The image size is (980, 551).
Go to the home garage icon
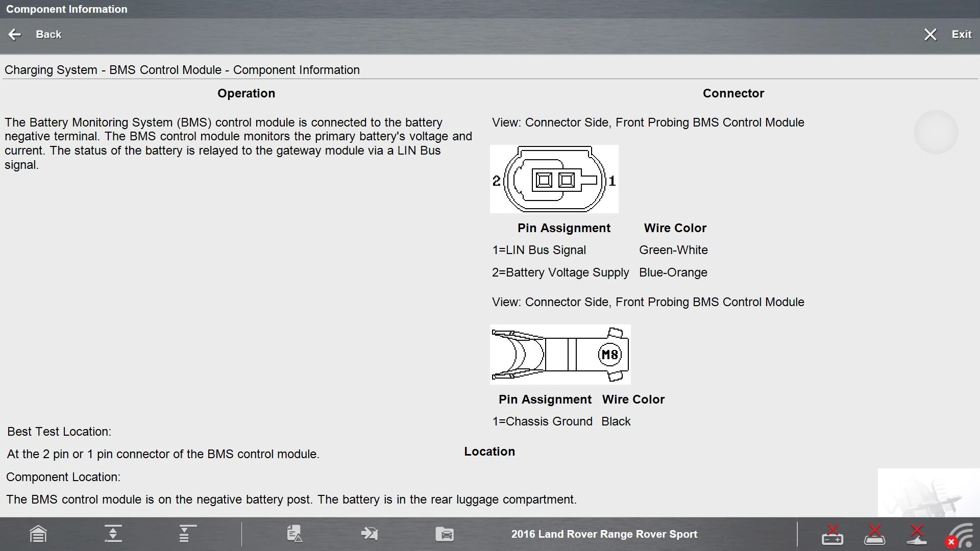point(38,534)
